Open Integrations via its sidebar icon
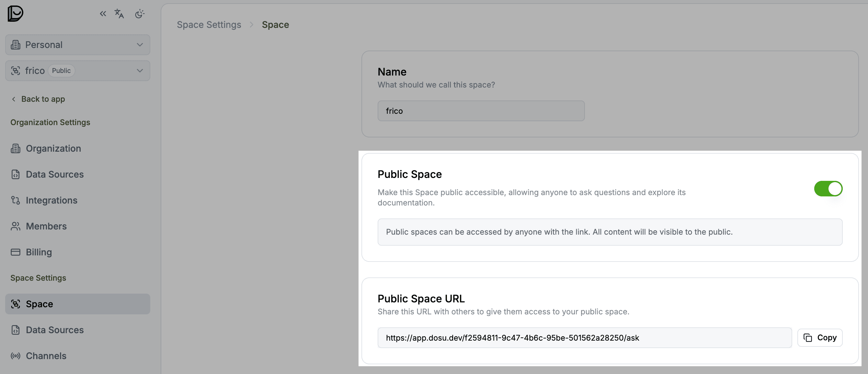This screenshot has height=374, width=868. 16,200
